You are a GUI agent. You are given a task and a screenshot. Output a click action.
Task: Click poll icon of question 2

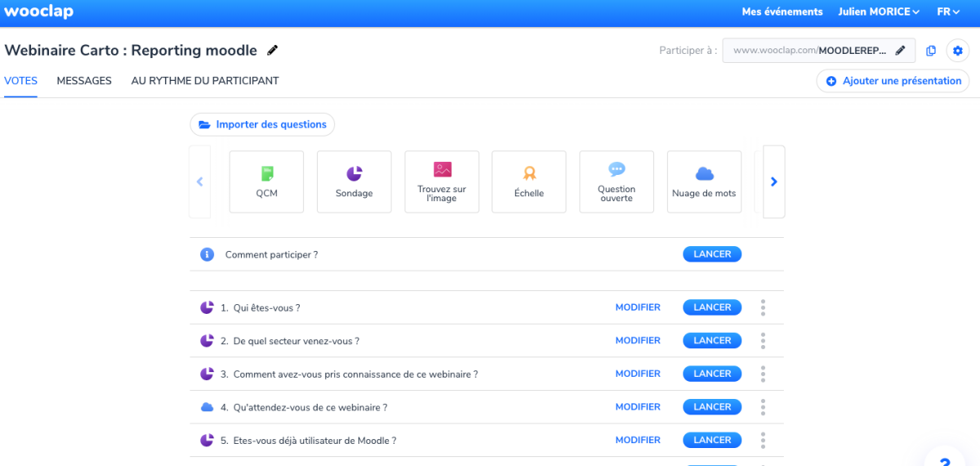click(207, 341)
